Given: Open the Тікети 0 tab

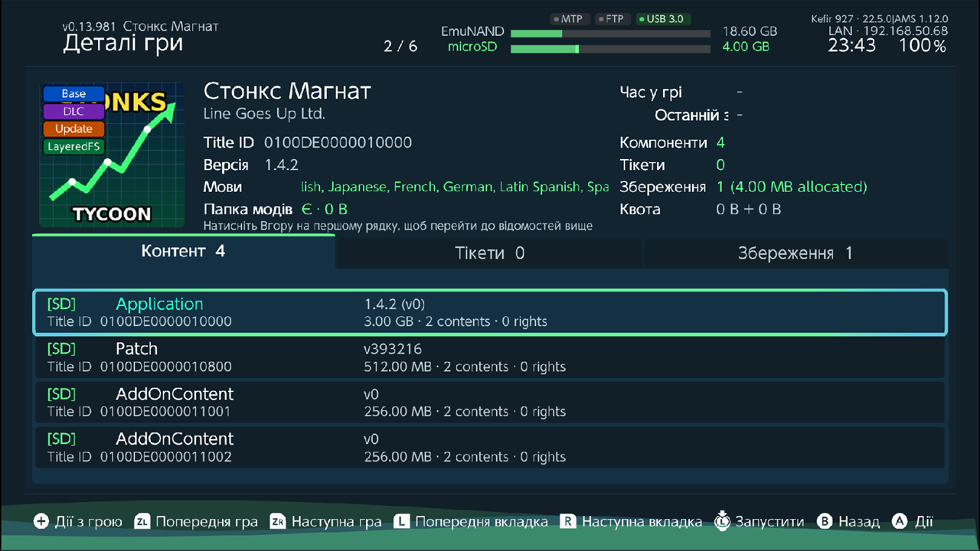Looking at the screenshot, I should tap(490, 253).
